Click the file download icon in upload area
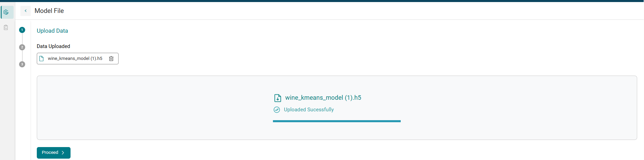 pos(278,98)
